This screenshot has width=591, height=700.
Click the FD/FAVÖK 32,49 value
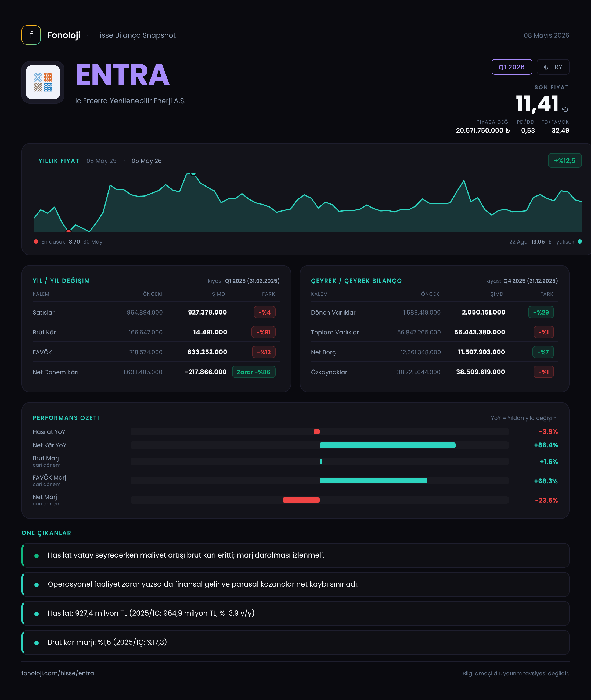click(x=560, y=130)
